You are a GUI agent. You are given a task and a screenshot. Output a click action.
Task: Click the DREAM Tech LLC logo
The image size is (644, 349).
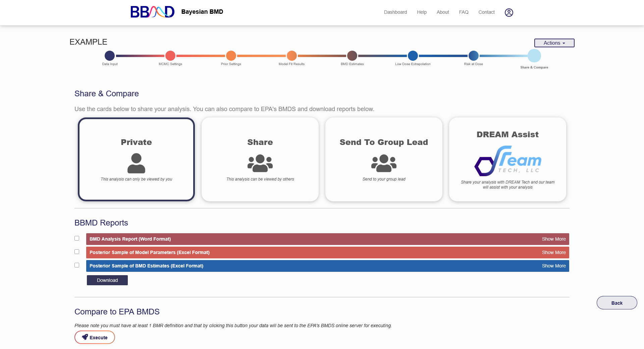pyautogui.click(x=507, y=161)
